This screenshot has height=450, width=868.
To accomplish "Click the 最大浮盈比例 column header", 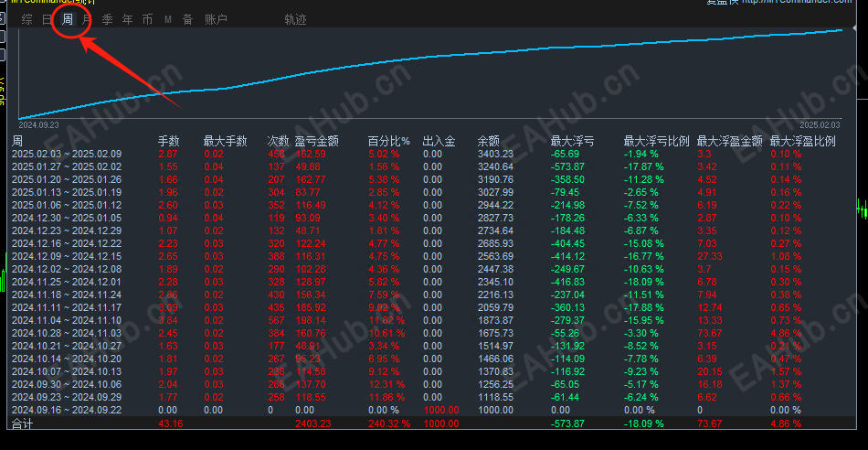I will [x=803, y=142].
